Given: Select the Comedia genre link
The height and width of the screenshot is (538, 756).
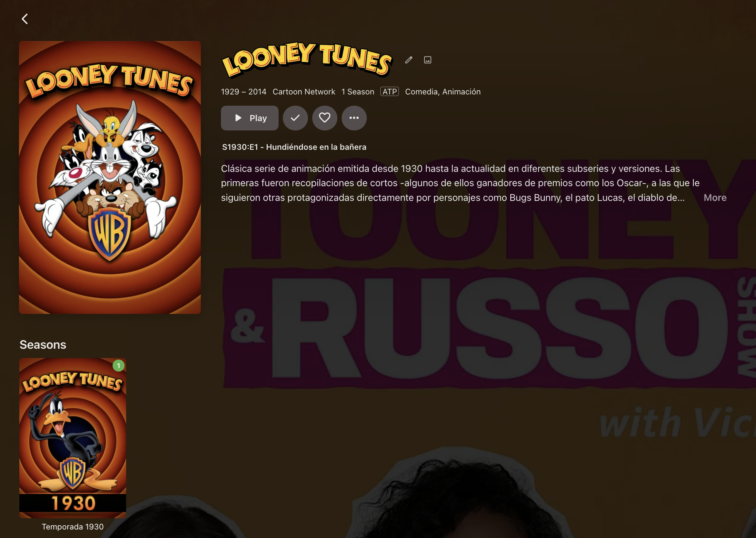Looking at the screenshot, I should (x=421, y=92).
